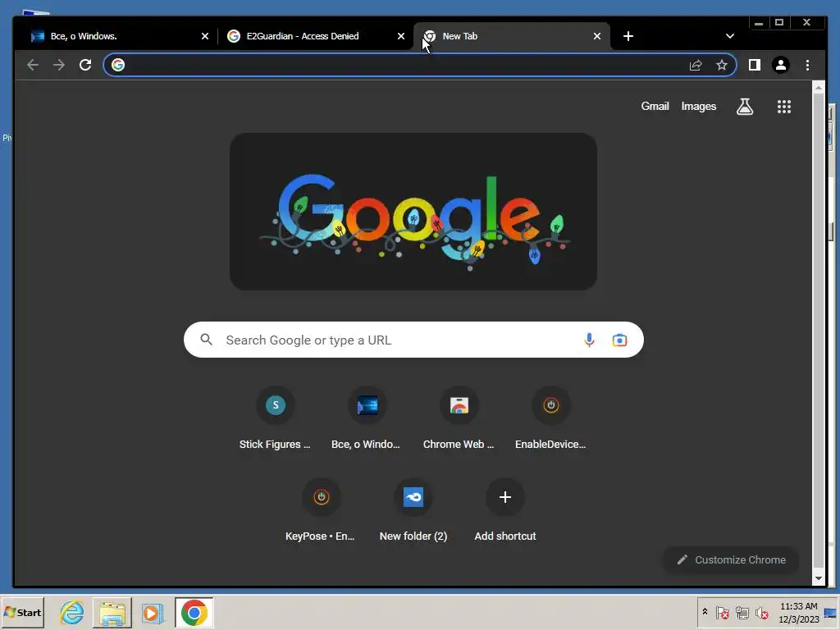Viewport: 840px width, 630px height.
Task: Open the Images link
Action: 699,106
